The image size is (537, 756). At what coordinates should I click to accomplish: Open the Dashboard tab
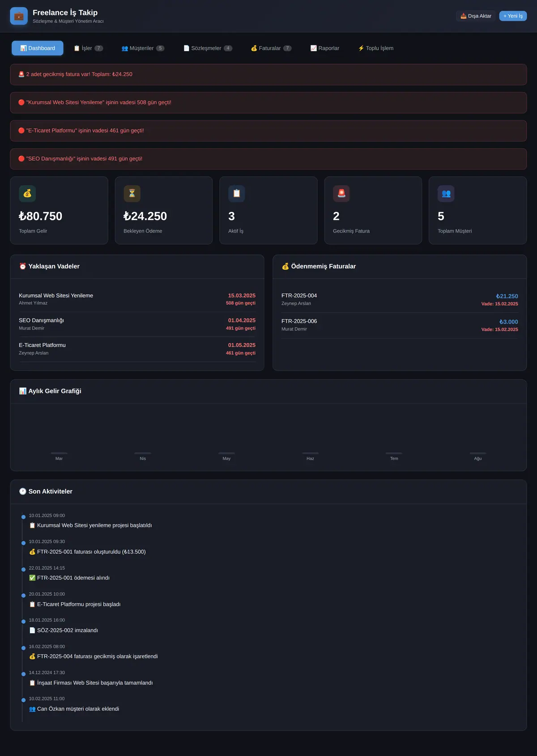point(38,48)
